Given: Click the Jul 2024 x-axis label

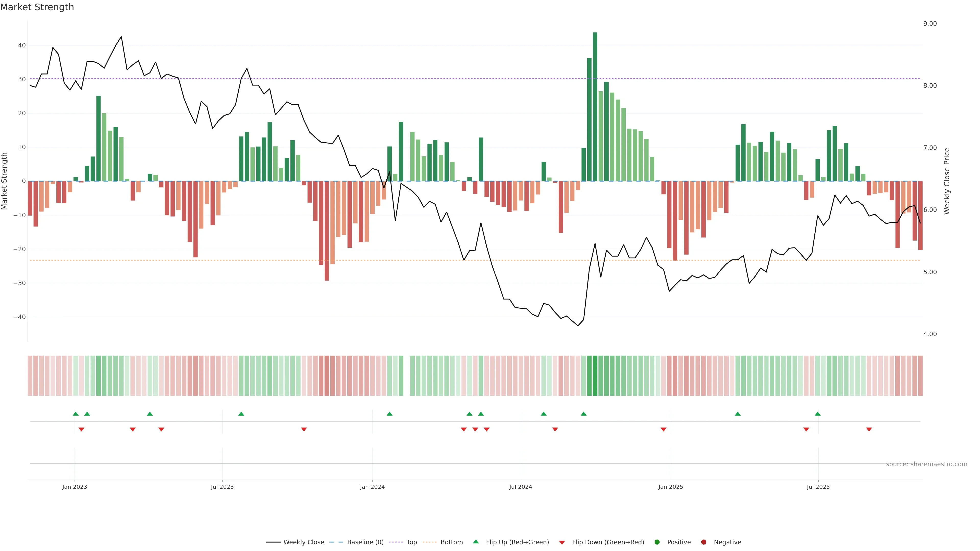Looking at the screenshot, I should [520, 487].
